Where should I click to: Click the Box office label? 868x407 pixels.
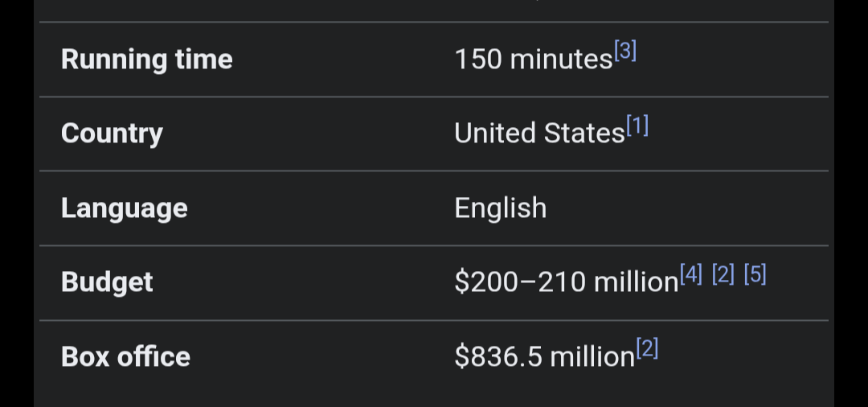click(125, 356)
